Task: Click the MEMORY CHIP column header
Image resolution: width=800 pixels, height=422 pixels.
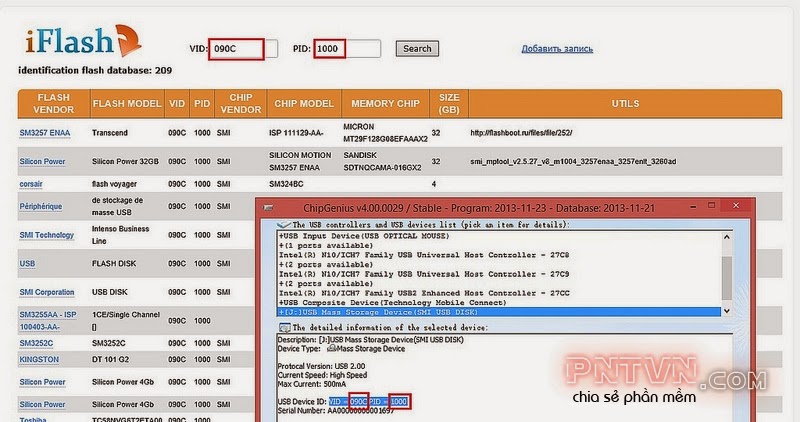Action: [385, 104]
